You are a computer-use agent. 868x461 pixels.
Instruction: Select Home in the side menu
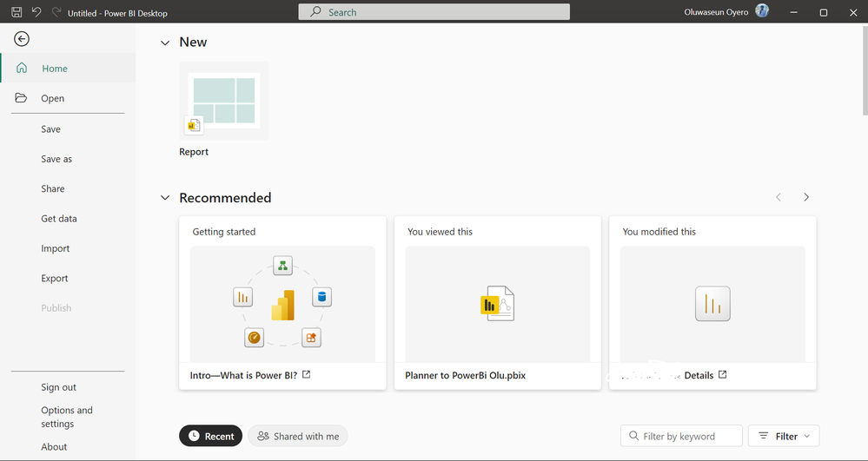click(x=68, y=68)
